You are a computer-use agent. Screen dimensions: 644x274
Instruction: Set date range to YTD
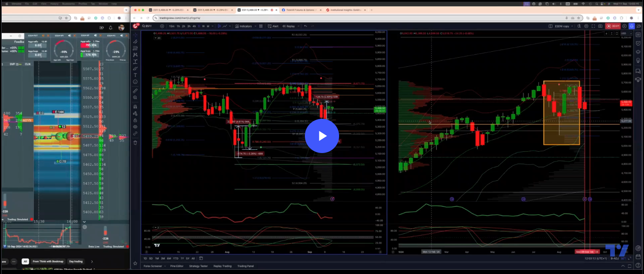[x=175, y=258]
